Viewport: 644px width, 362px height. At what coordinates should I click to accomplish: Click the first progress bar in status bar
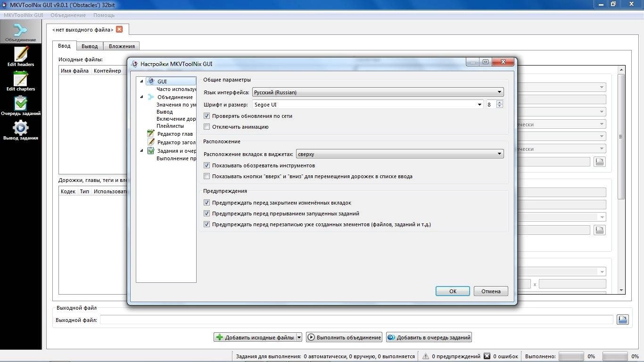coord(571,356)
